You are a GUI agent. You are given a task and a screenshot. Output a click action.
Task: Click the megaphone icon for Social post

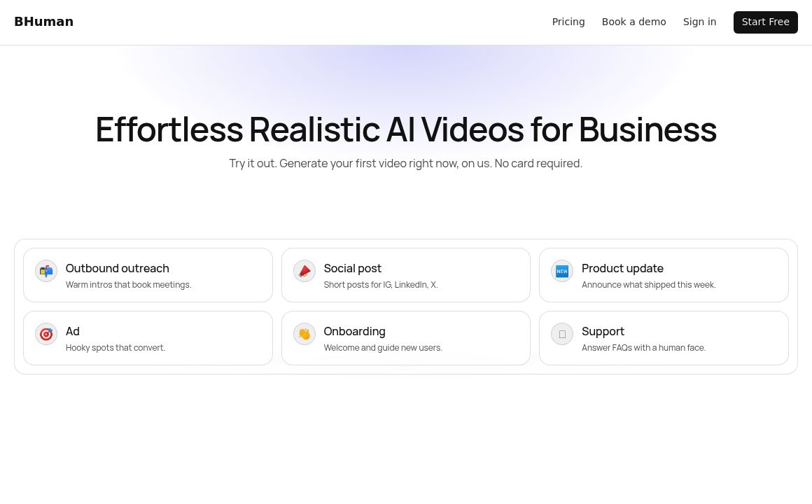click(x=304, y=271)
